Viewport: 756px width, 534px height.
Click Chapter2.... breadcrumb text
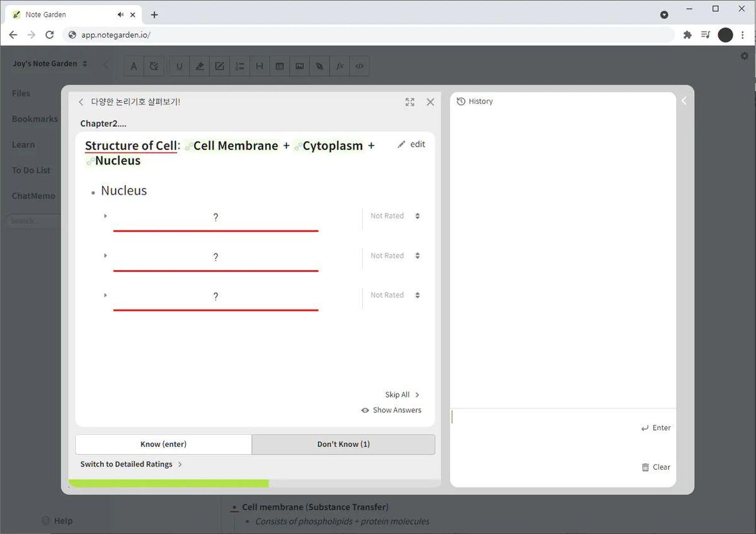pyautogui.click(x=103, y=124)
